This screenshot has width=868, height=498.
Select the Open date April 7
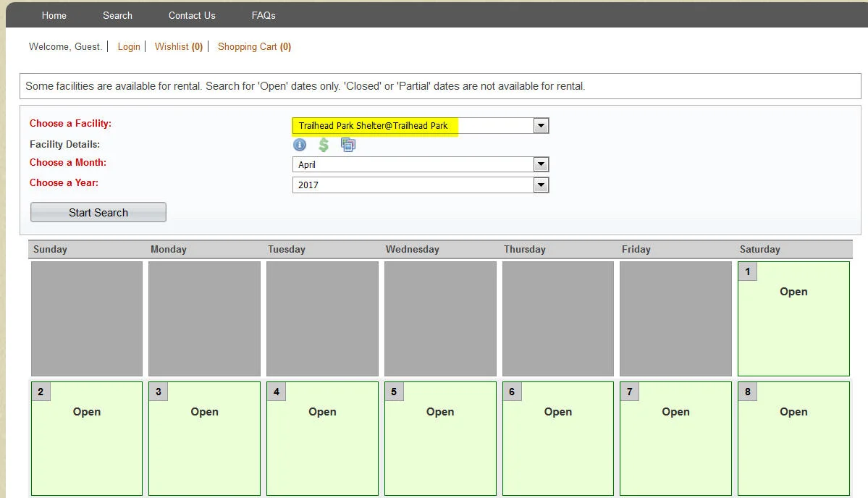(x=675, y=438)
